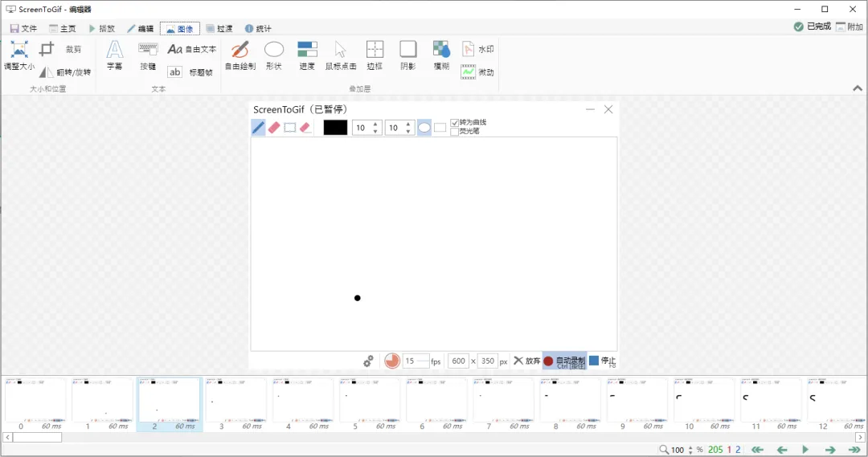Select frame 8 thumbnail

[570, 405]
